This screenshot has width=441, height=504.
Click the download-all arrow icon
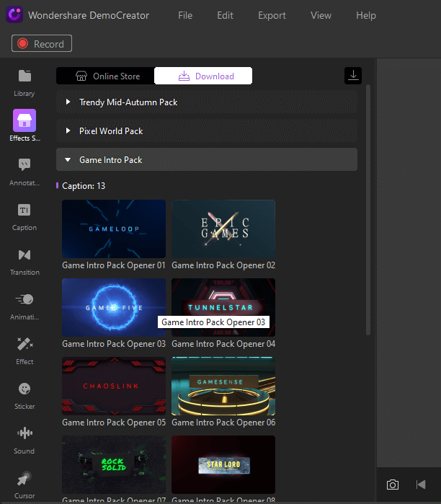click(353, 76)
